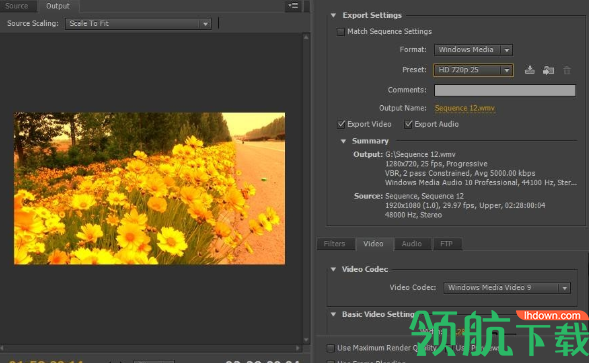
Task: Click the Windows Media Audio 10 Professional line
Action: click(x=481, y=183)
